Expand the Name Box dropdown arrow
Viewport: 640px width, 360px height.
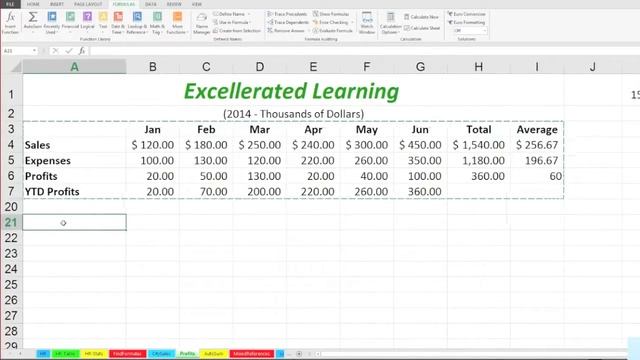click(34, 51)
